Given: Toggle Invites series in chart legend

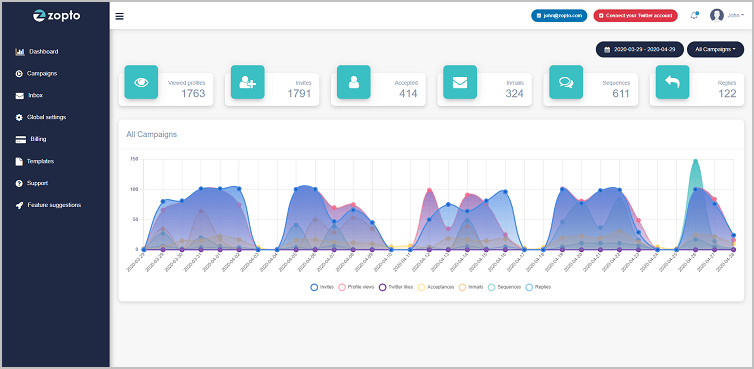Looking at the screenshot, I should [x=322, y=287].
